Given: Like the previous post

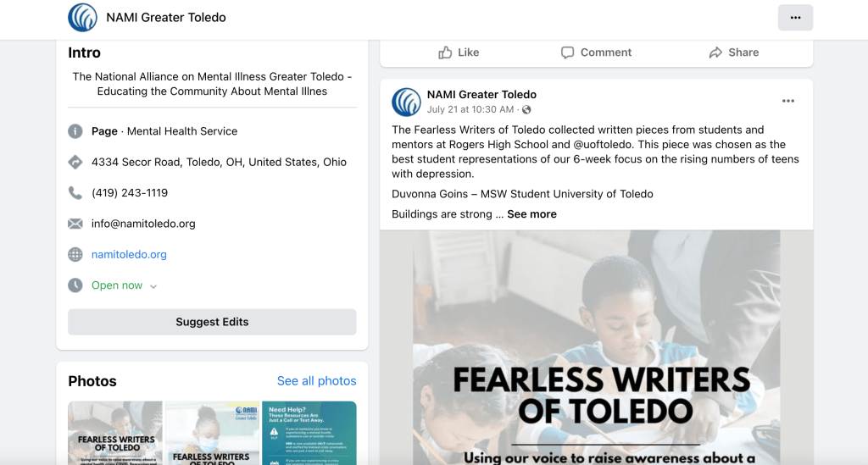Looking at the screenshot, I should [x=459, y=53].
